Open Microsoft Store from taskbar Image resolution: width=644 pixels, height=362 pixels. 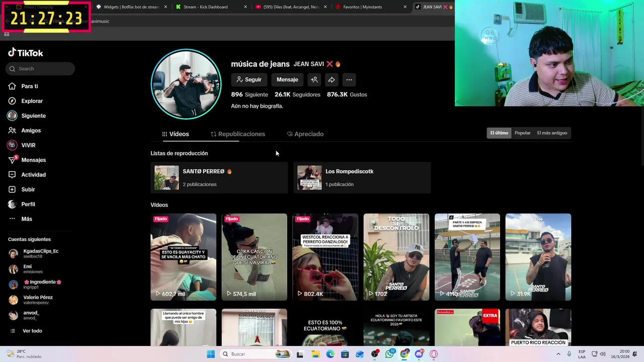point(345,354)
